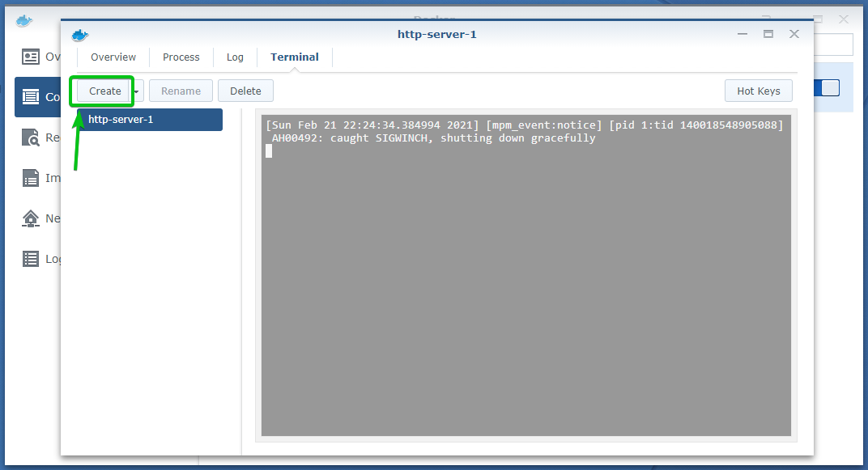Open Container icon in Docker sidebar

coord(31,97)
